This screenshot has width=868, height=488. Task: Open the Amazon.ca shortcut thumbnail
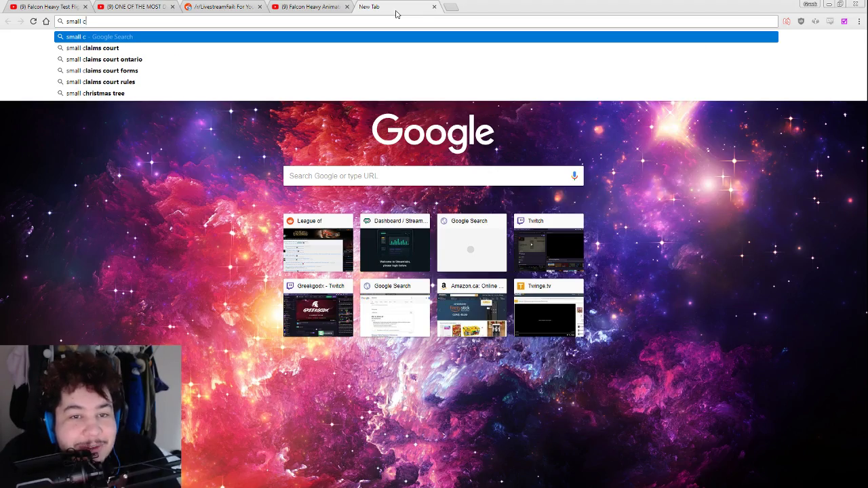(x=472, y=308)
